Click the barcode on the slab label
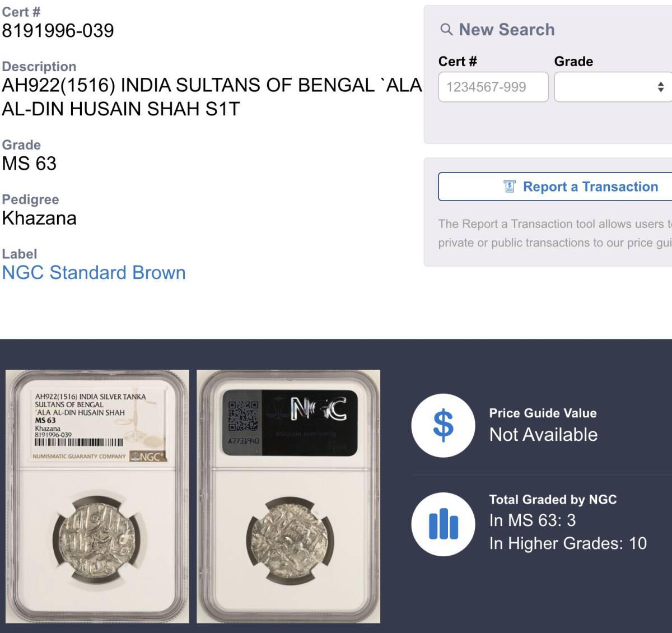The height and width of the screenshot is (633, 672). click(x=79, y=443)
